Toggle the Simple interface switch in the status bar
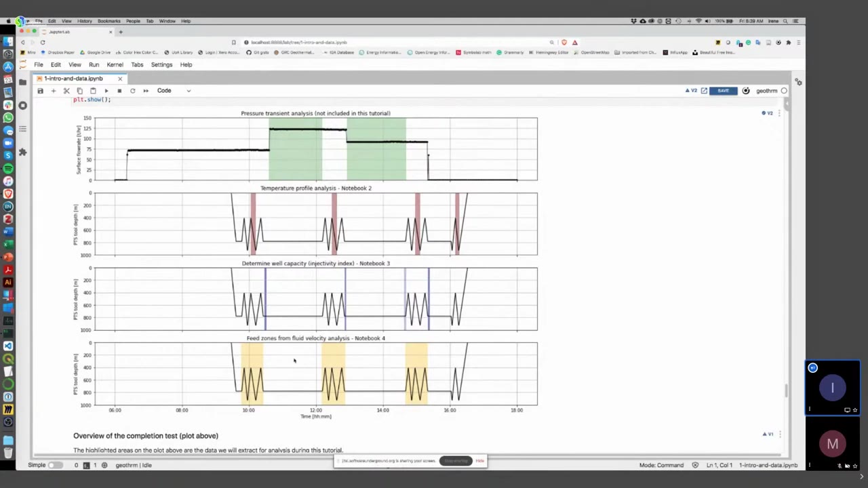Viewport: 868px width, 488px height. pos(56,465)
